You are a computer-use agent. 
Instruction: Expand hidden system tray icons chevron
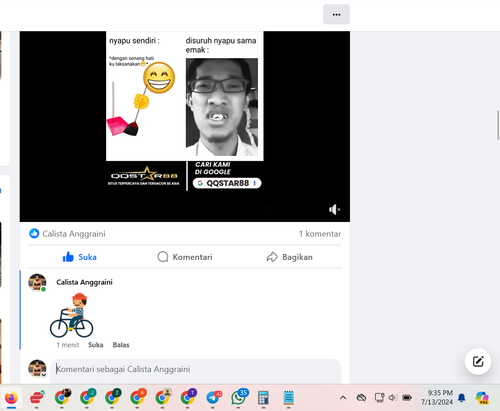(x=343, y=398)
